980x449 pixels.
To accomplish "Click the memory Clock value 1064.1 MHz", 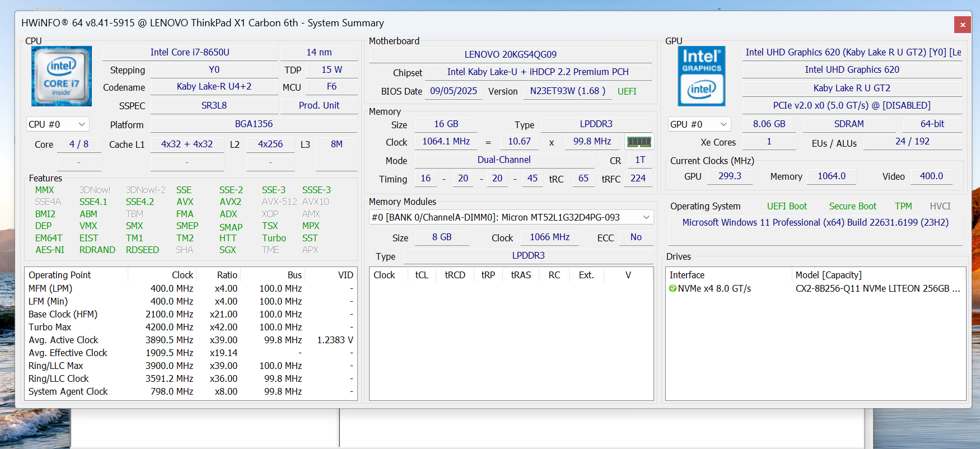I will coord(446,142).
